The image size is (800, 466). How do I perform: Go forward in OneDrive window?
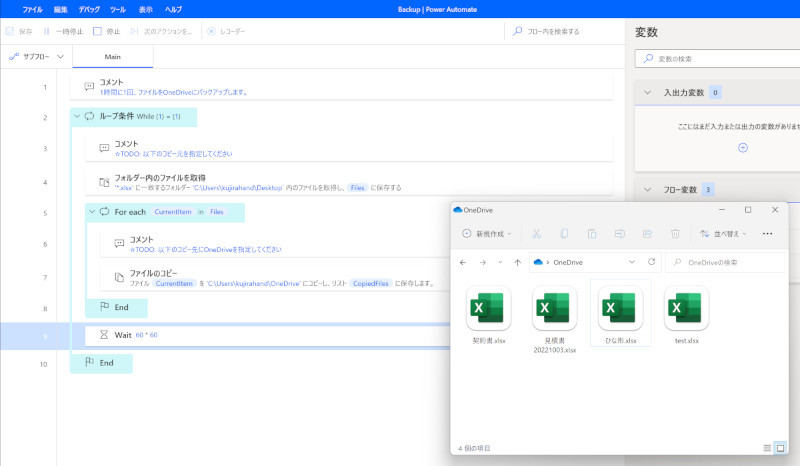(x=482, y=262)
